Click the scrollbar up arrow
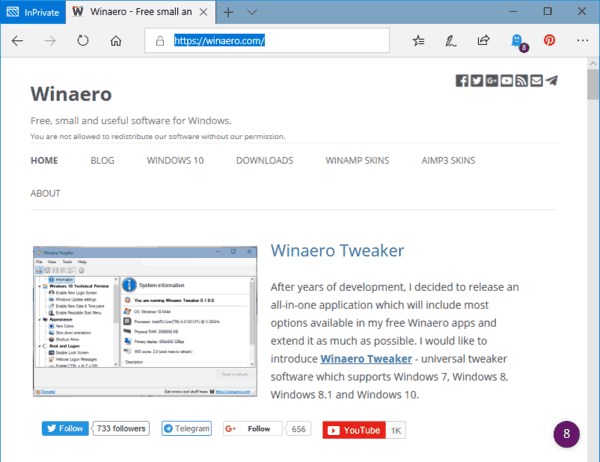The image size is (600, 462). pyautogui.click(x=593, y=64)
